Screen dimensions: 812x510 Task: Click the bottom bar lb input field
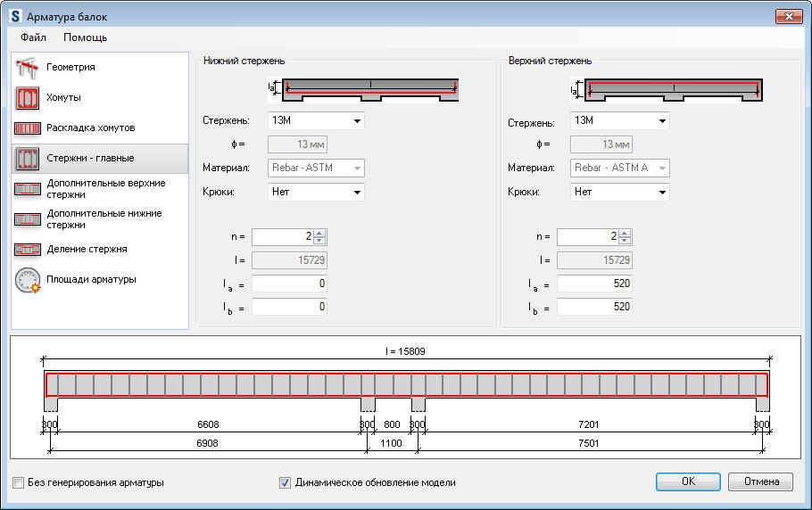point(289,308)
